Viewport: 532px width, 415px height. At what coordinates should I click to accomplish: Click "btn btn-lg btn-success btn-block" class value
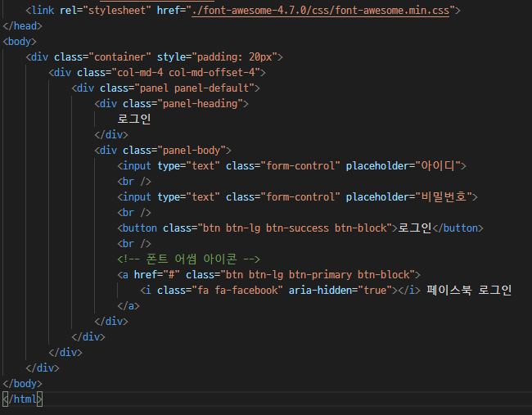295,228
